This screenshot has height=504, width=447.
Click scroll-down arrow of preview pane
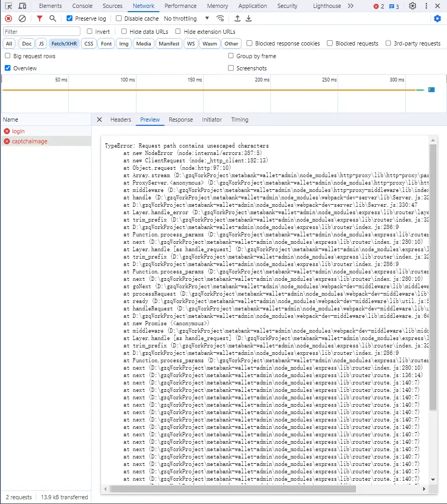[x=433, y=480]
